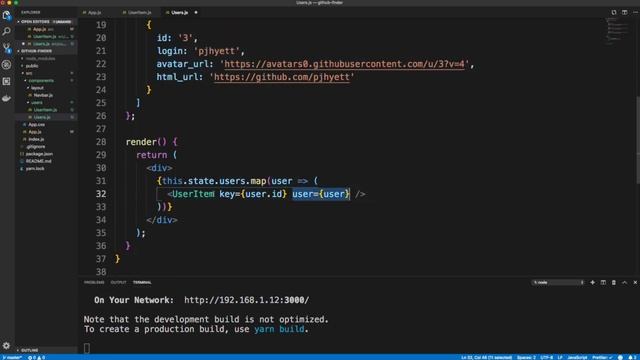The width and height of the screenshot is (640, 360).
Task: Open UserItem.js under users folder in tree
Action: tap(45, 110)
